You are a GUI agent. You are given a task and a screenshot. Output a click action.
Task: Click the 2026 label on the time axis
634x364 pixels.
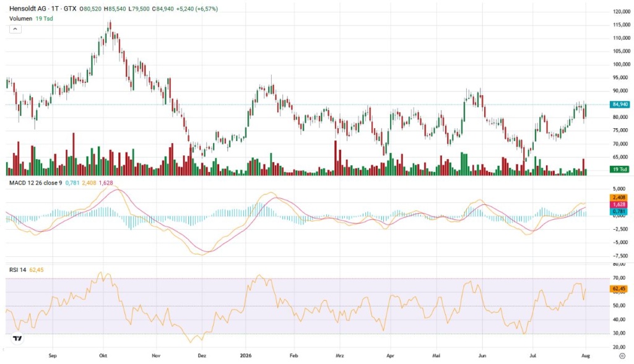pyautogui.click(x=245, y=356)
